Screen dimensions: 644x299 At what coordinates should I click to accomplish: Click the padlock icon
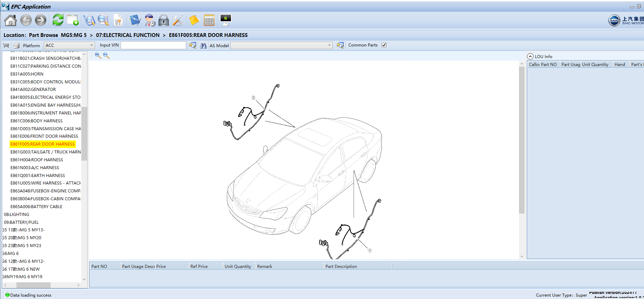pyautogui.click(x=164, y=20)
